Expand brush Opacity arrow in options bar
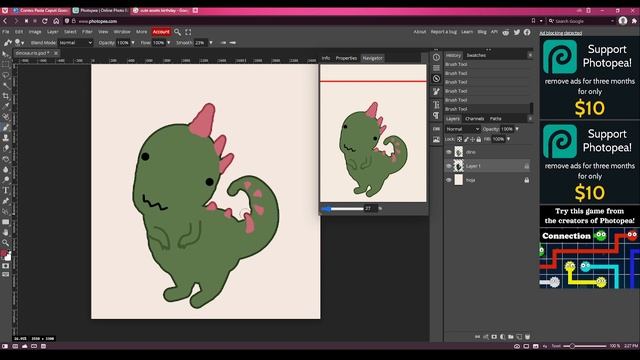This screenshot has width=640, height=360. click(x=133, y=42)
